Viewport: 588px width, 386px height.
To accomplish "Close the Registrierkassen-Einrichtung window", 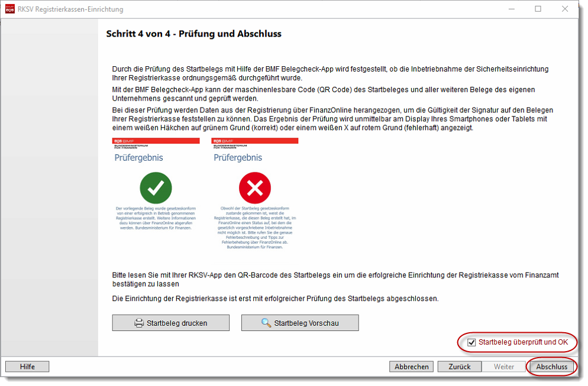I will point(566,9).
